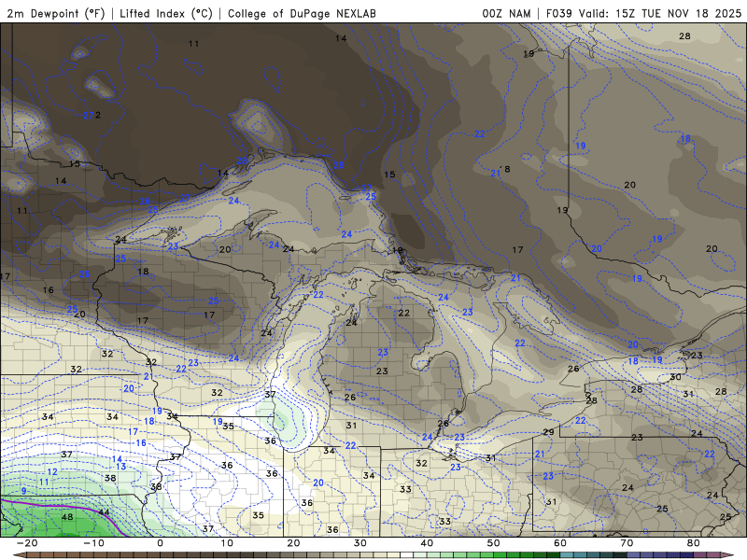
Task: Click the colorbar scale label "-10"
Action: (93, 543)
